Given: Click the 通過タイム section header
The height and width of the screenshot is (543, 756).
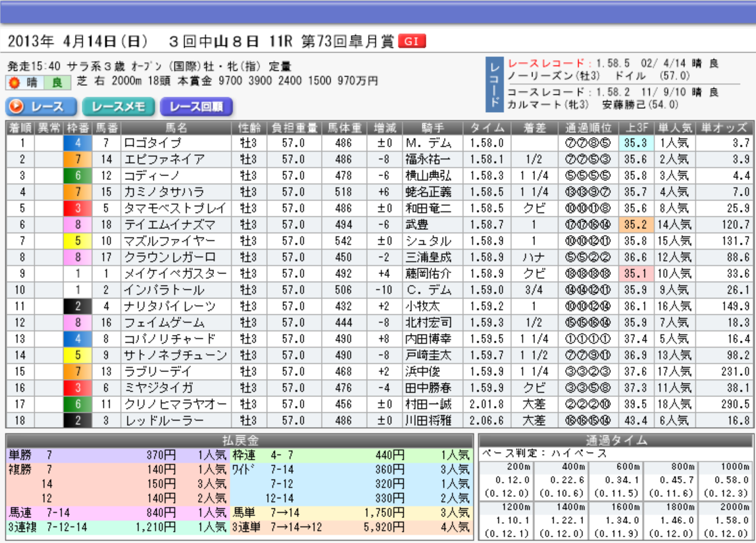Looking at the screenshot, I should (616, 441).
